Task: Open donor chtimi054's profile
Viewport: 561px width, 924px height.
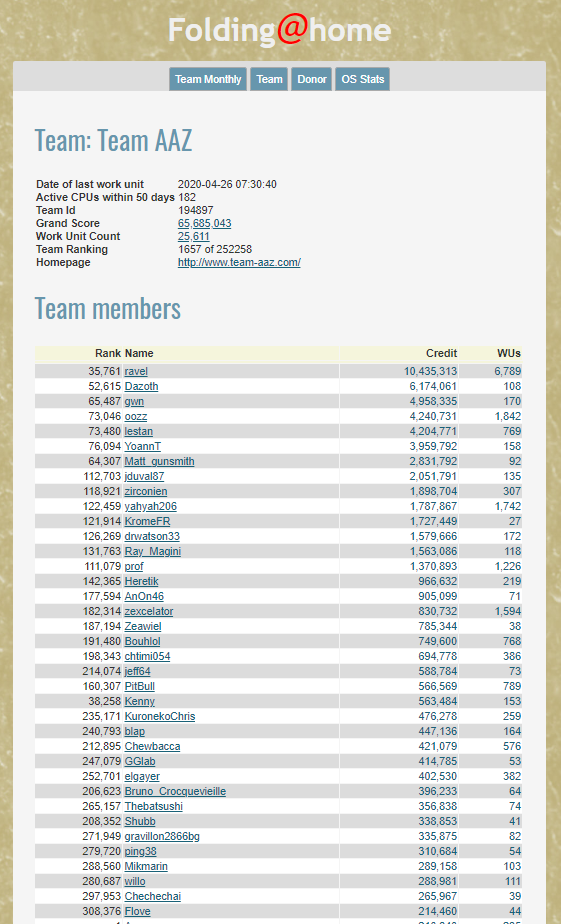Action: pos(148,656)
